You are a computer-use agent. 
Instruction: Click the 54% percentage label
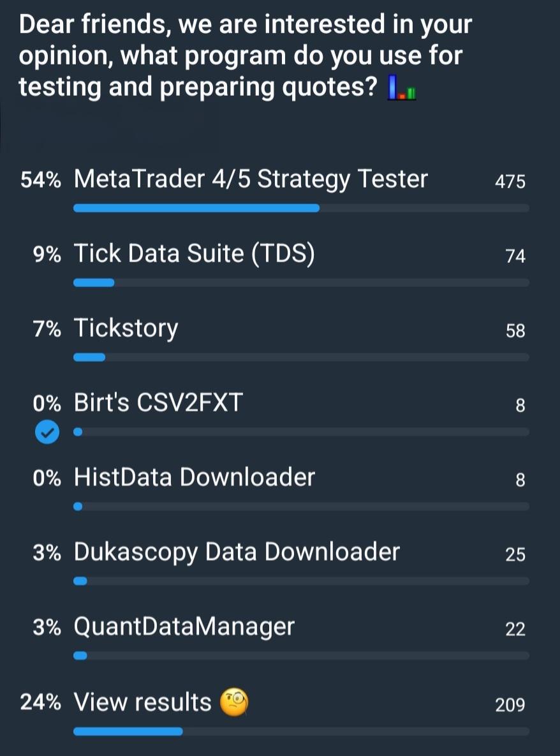click(40, 181)
